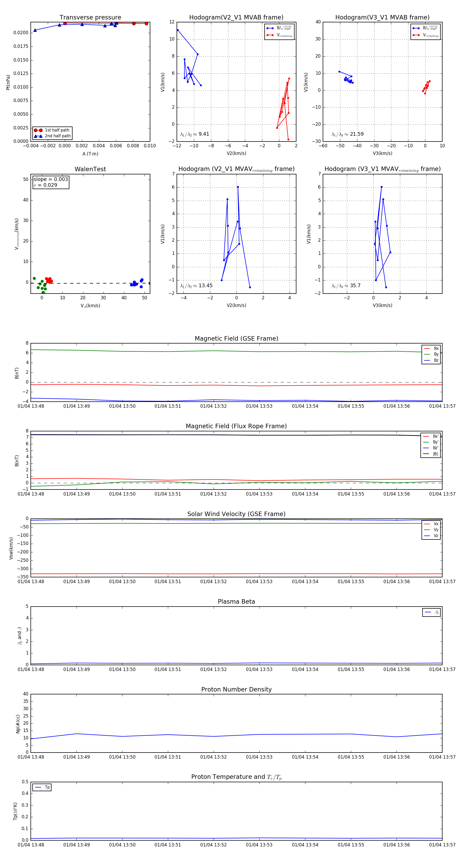Click "01/04 13:52" tick under Plasma Beta plot
The height and width of the screenshot is (868, 473).
coord(213,669)
